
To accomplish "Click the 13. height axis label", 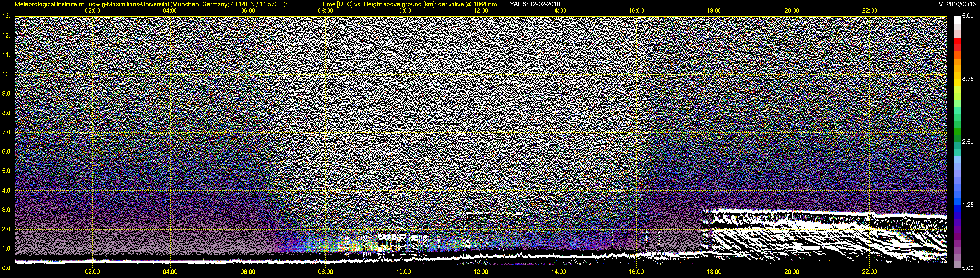I will [6, 16].
